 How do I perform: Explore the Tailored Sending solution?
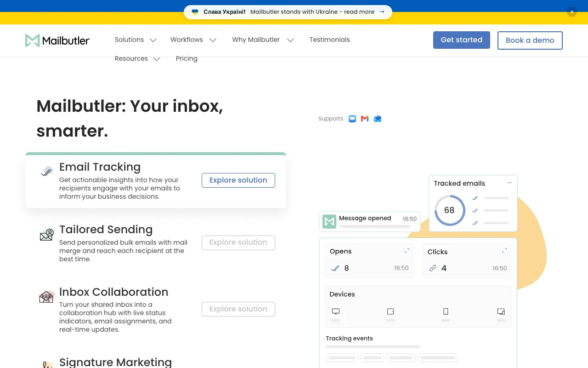pos(238,242)
